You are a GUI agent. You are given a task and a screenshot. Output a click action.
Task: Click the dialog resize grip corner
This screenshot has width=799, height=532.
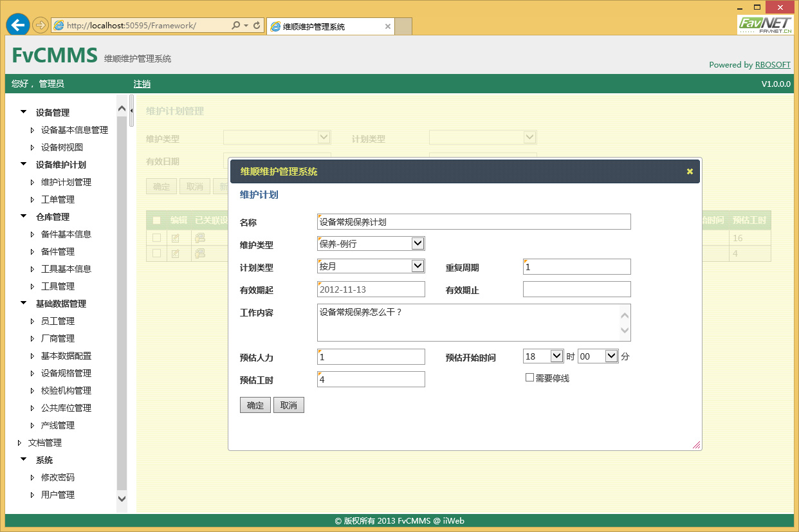click(x=696, y=445)
